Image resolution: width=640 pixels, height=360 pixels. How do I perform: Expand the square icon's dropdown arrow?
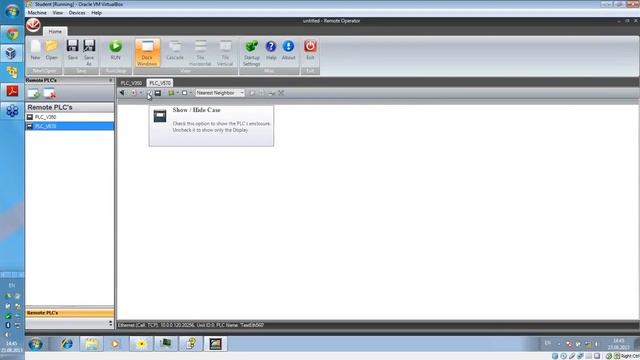tap(191, 93)
